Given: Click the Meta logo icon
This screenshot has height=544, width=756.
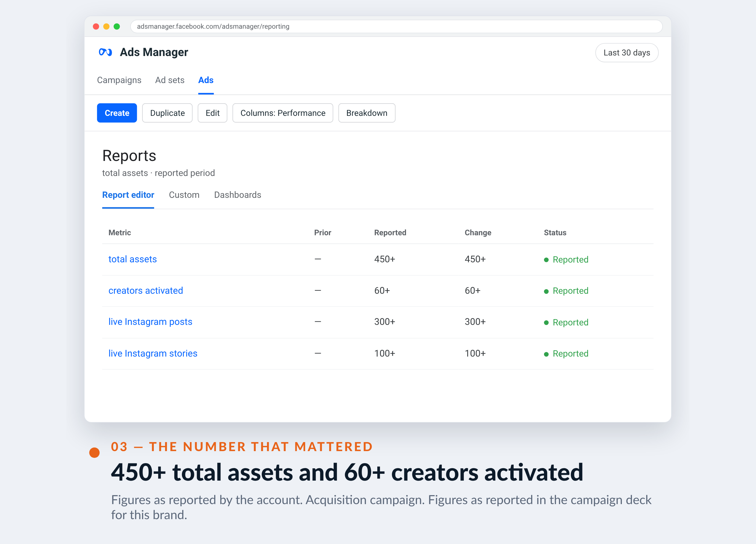Looking at the screenshot, I should pyautogui.click(x=105, y=52).
